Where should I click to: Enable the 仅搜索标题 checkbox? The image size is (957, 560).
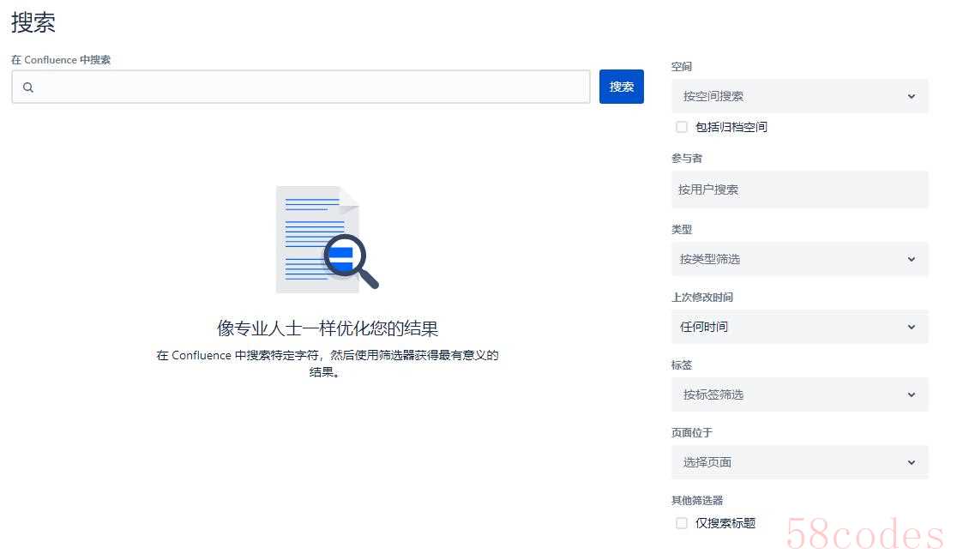click(682, 523)
